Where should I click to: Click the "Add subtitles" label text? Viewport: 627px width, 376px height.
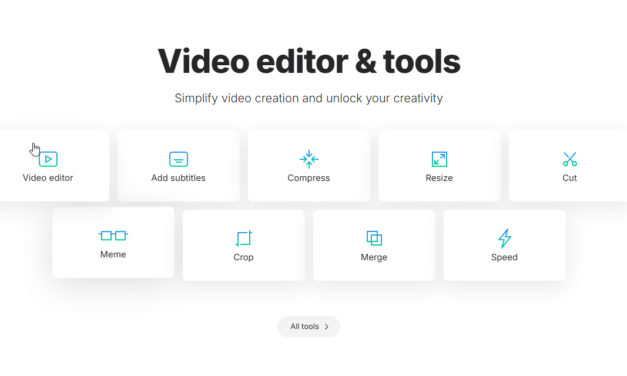tap(178, 178)
